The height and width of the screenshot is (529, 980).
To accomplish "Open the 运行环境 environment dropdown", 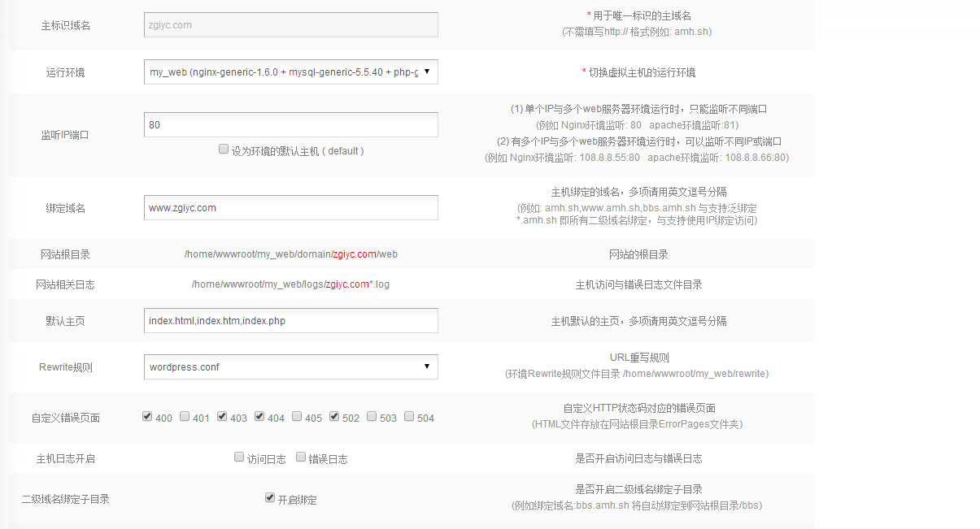I will 290,72.
